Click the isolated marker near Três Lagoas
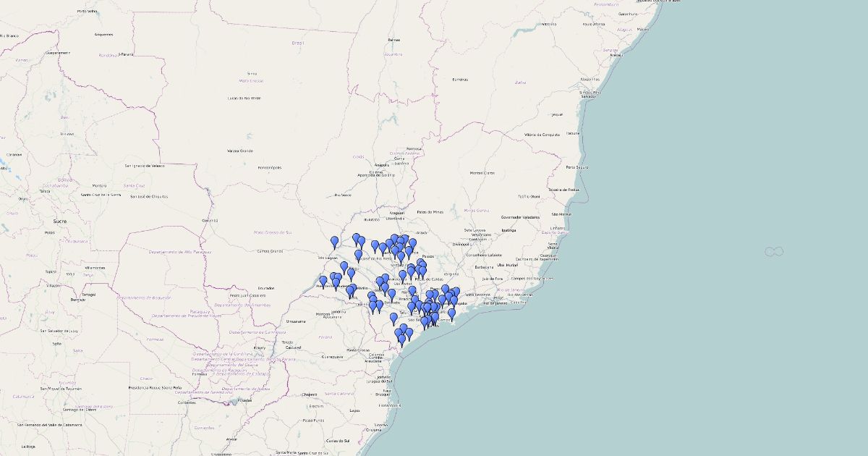The width and height of the screenshot is (868, 456). (x=334, y=242)
